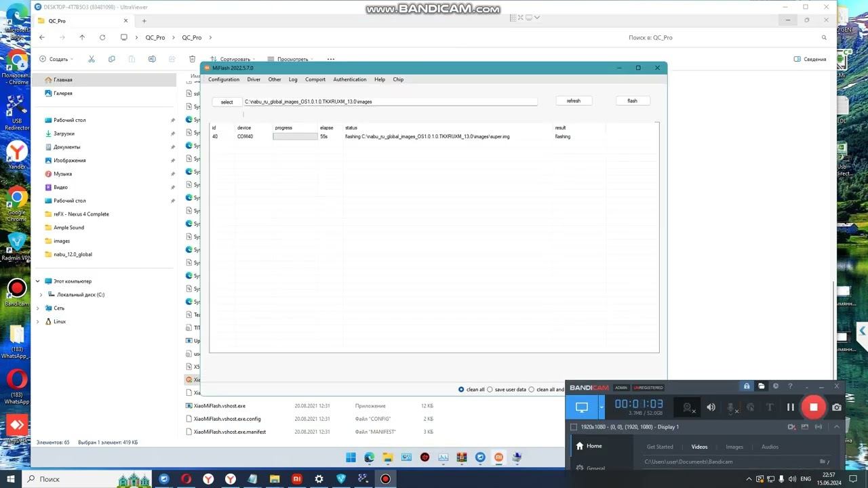Toggle Bandicam mouse cursor effect icon
This screenshot has height=488, width=868.
pos(751,407)
